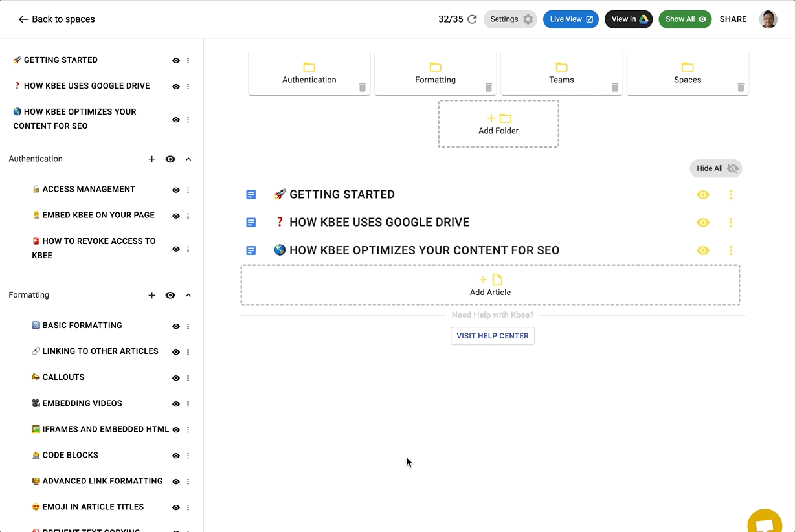The width and height of the screenshot is (795, 532).
Task: Collapse the Authentication sidebar section
Action: (x=188, y=159)
